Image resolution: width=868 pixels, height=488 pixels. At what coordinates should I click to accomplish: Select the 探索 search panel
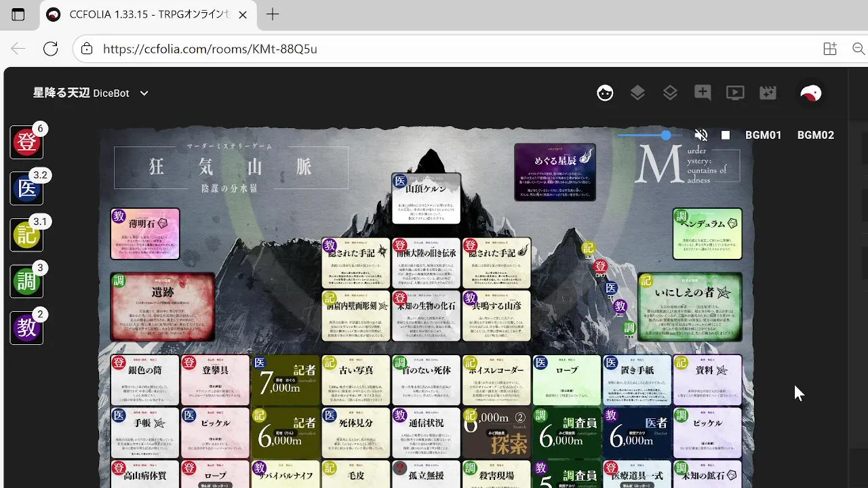496,433
